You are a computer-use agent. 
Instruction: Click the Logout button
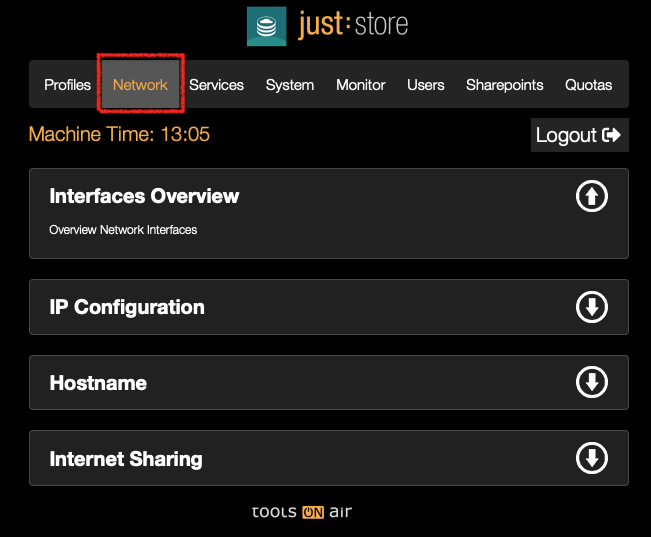(x=580, y=135)
